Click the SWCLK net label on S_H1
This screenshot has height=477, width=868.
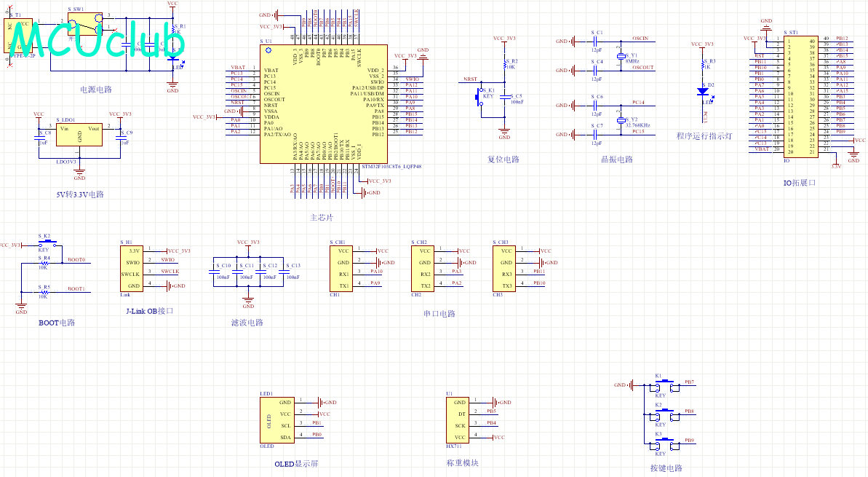(170, 272)
